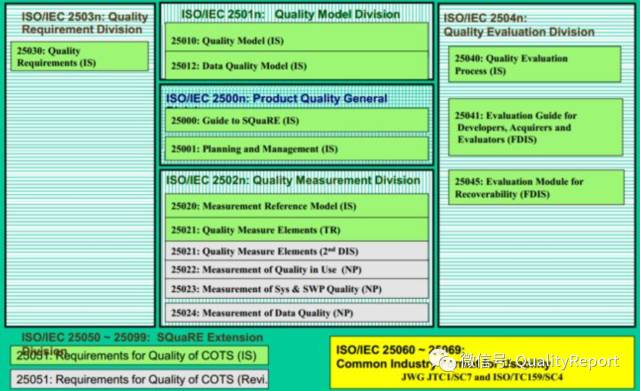Select gray 25021 Quality Measure Elements DIS
This screenshot has height=391, width=640.
tap(297, 251)
